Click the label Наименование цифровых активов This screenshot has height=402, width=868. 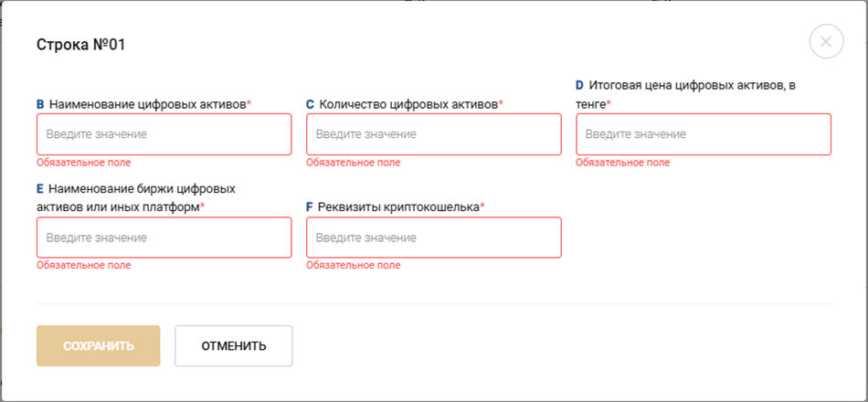[x=148, y=104]
